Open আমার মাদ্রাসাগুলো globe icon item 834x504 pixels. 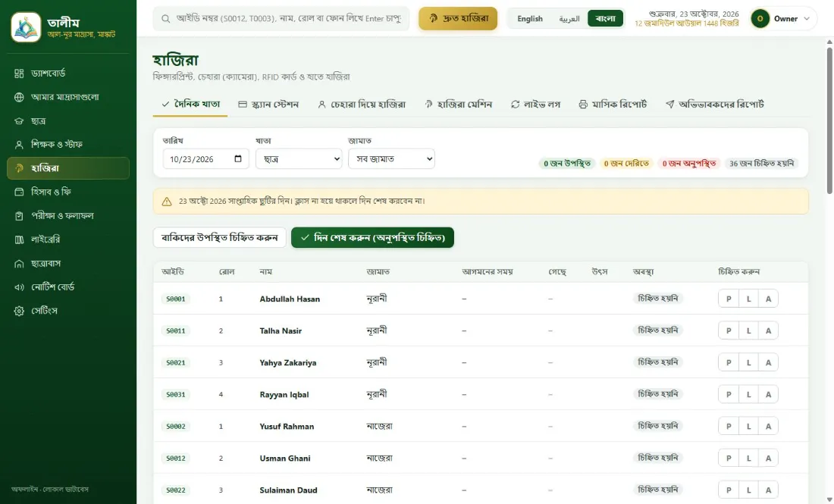pyautogui.click(x=68, y=97)
